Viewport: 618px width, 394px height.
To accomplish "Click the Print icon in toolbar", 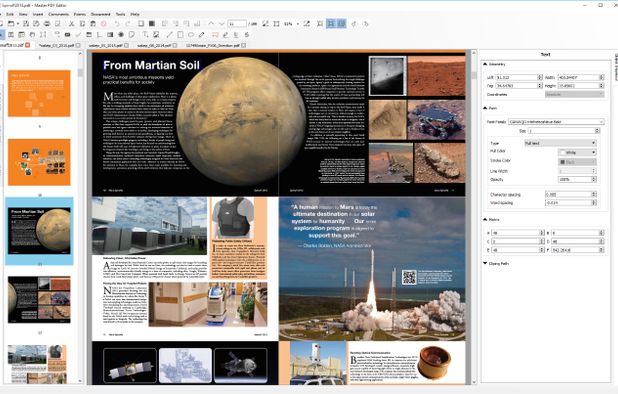I will pyautogui.click(x=47, y=24).
